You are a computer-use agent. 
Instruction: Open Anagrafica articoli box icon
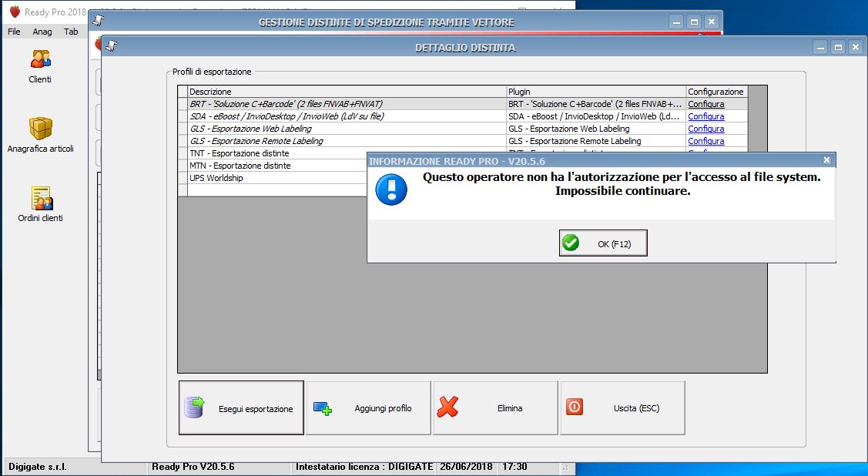40,129
